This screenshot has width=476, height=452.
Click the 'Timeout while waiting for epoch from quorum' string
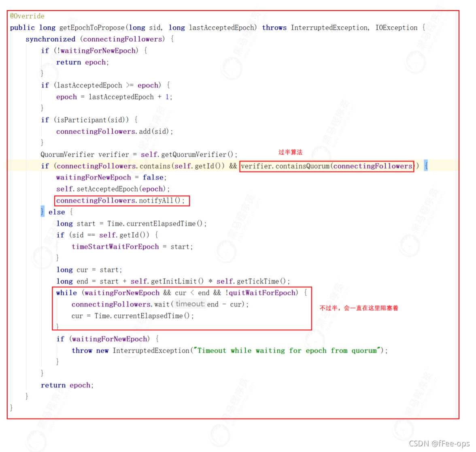(287, 351)
